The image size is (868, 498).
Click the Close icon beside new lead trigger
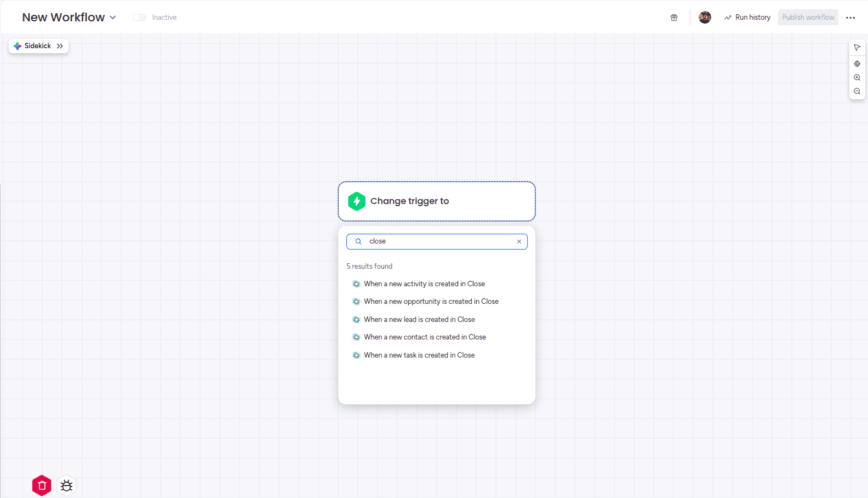pos(356,320)
